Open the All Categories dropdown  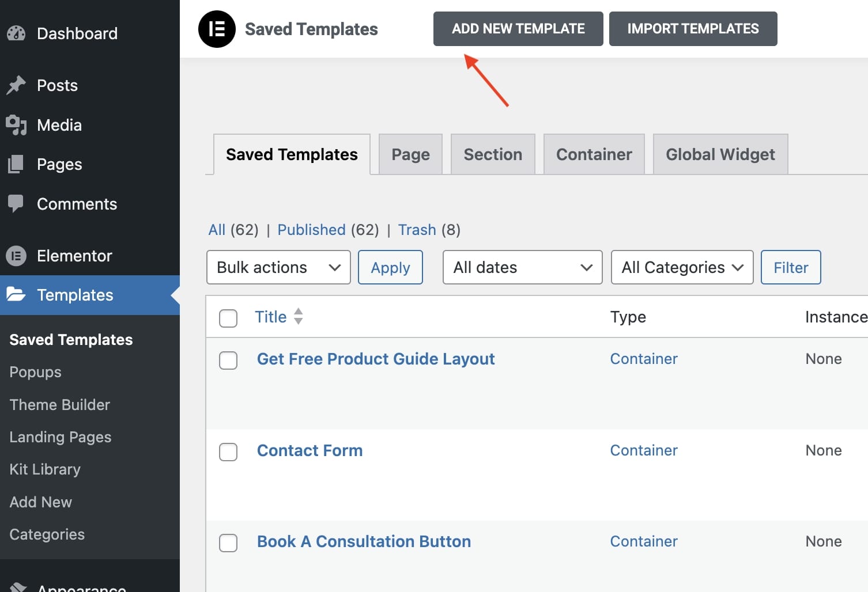point(682,267)
